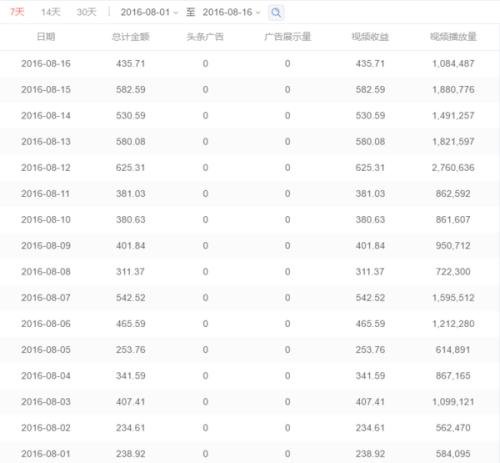
Task: Click the date cell 2016-08-11
Action: pyautogui.click(x=46, y=194)
